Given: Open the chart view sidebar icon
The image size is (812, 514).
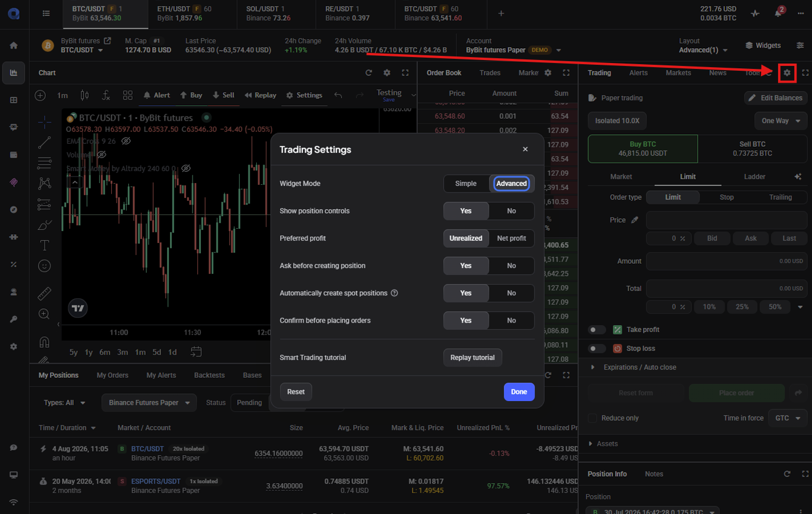Looking at the screenshot, I should point(14,72).
